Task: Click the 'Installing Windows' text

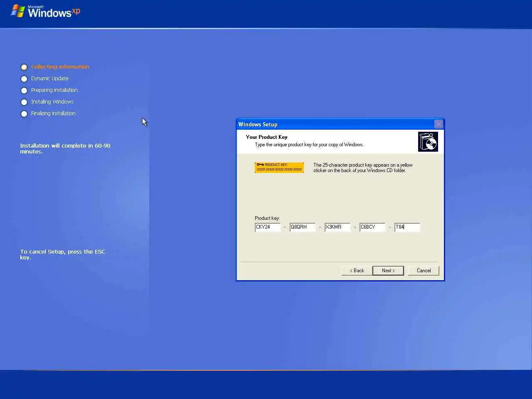Action: click(x=52, y=102)
